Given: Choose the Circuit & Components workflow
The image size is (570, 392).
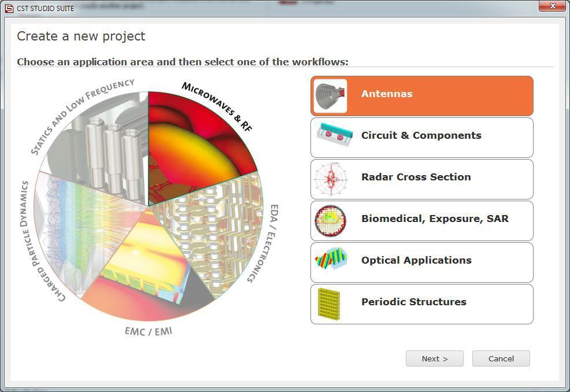Looking at the screenshot, I should [x=421, y=138].
